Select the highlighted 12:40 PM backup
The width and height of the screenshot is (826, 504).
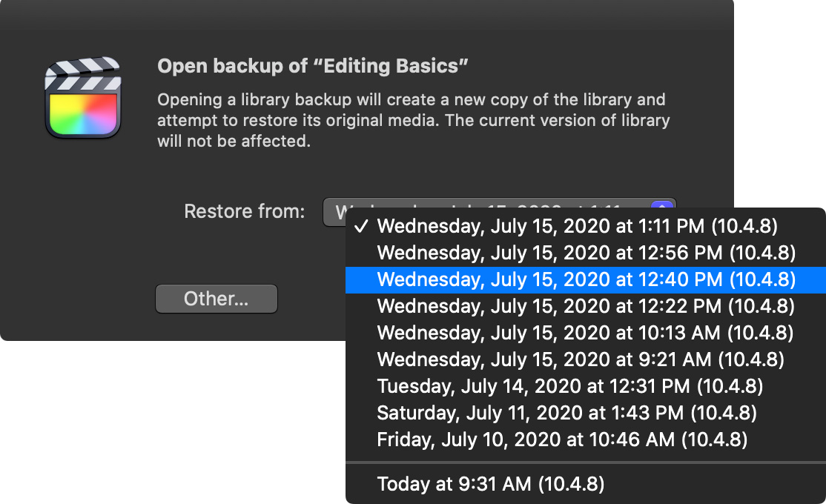585,279
